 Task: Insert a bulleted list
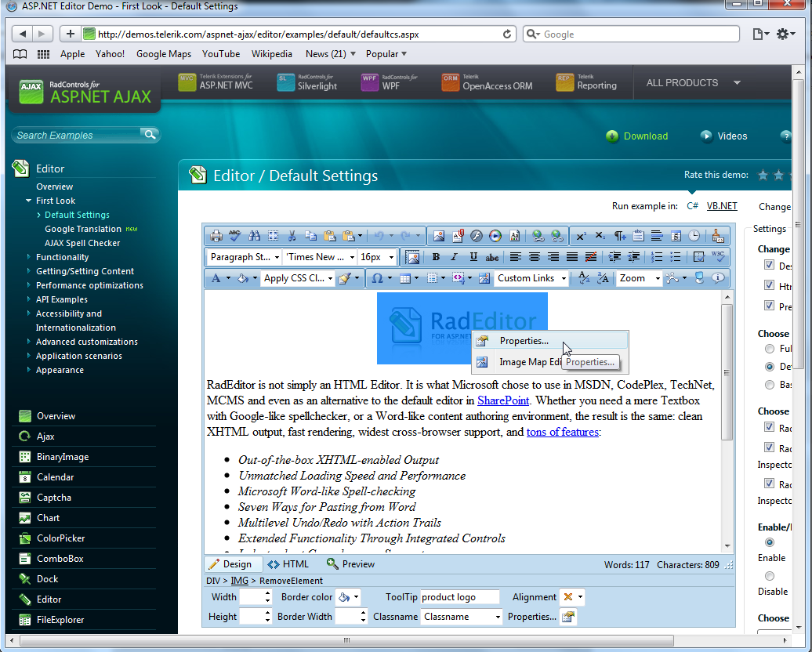point(676,257)
